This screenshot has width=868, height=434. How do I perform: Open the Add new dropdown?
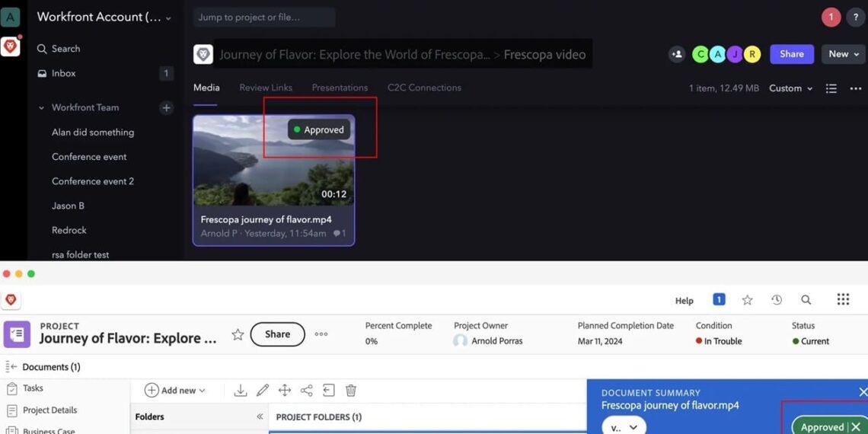(175, 391)
